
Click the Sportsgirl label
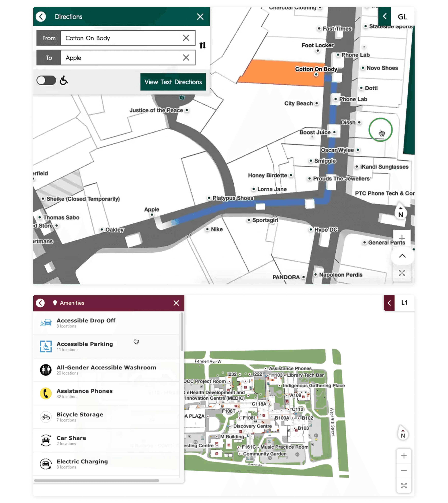(265, 220)
